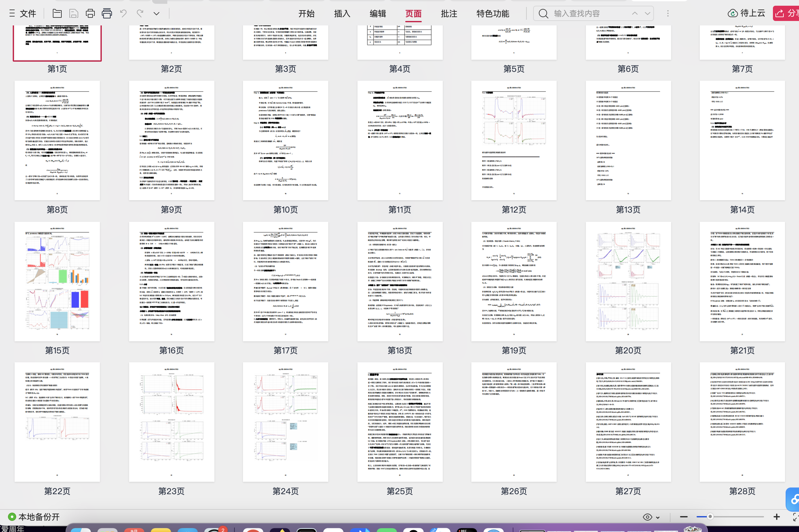Viewport: 799px width, 532px height.
Task: Switch to the 开始 tab
Action: coord(306,14)
